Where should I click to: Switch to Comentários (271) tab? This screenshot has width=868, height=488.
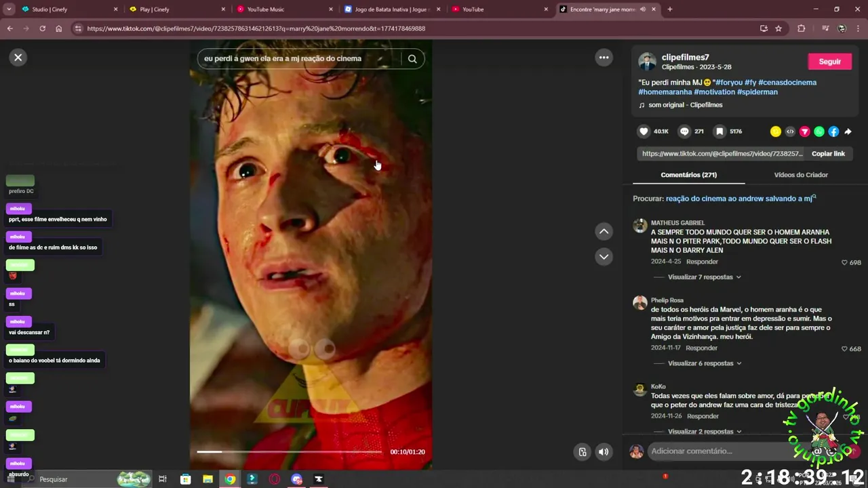coord(688,175)
